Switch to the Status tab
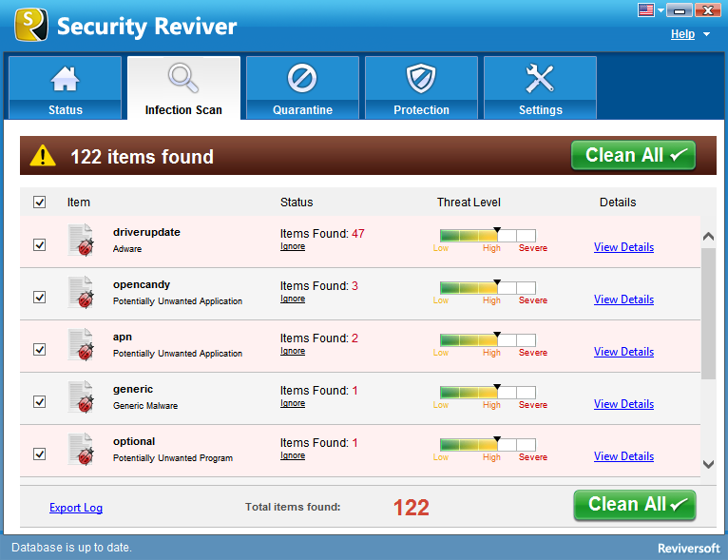Screen dimensions: 728x560 65,87
